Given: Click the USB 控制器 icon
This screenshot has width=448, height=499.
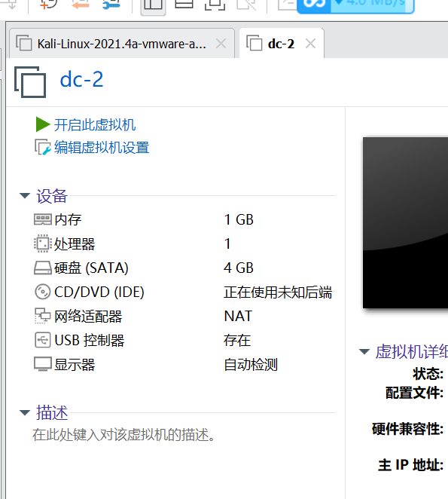Looking at the screenshot, I should pos(43,340).
